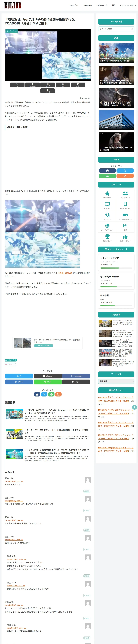
Task: Open the マルチプレイ people category
Action: tap(125, 195)
